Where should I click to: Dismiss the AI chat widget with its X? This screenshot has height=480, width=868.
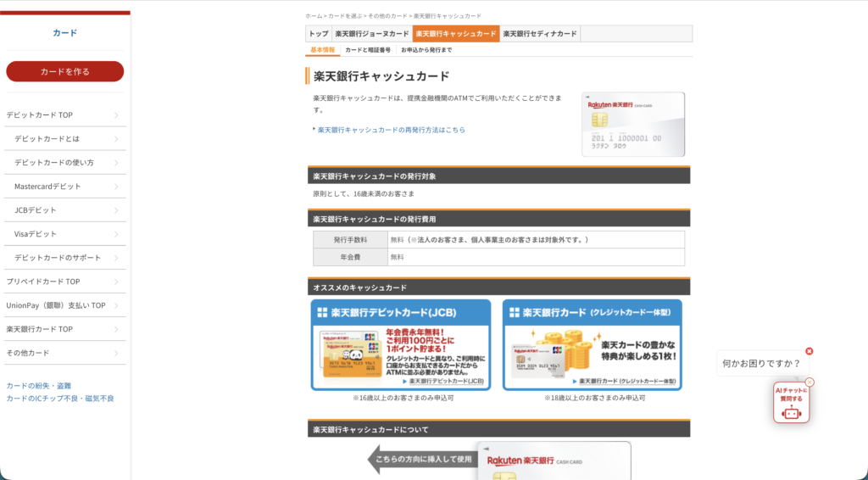point(810,382)
